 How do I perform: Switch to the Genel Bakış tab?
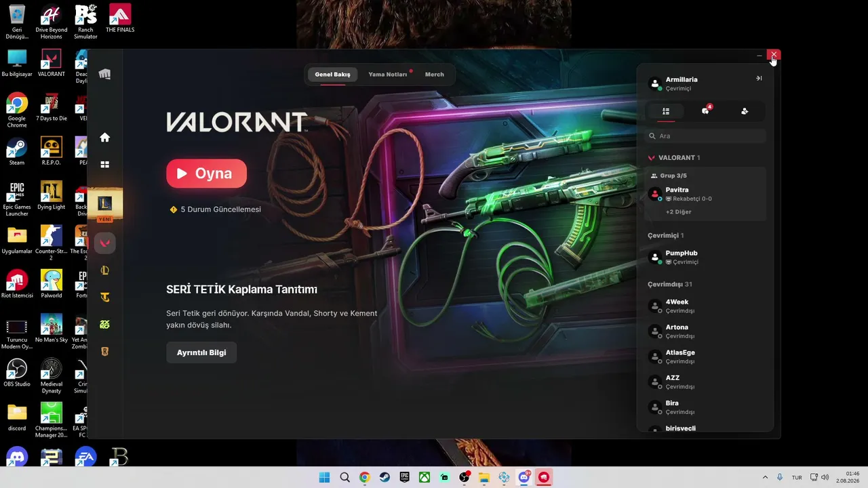point(332,75)
